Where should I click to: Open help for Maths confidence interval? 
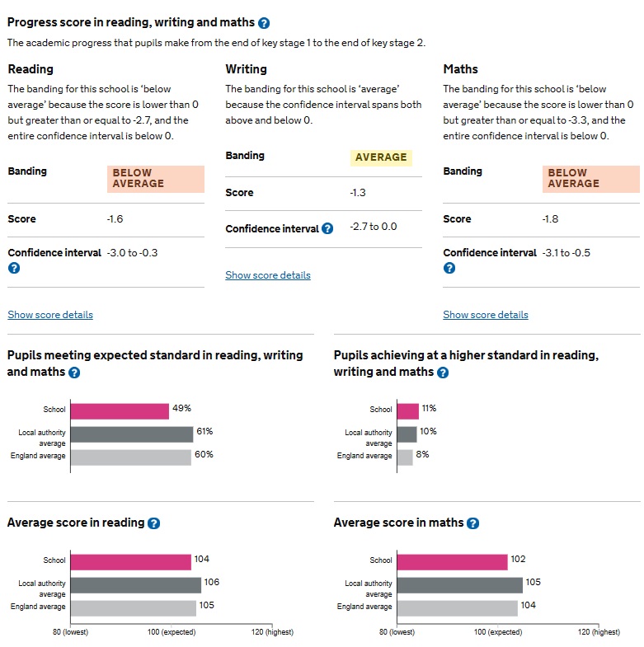(x=449, y=268)
